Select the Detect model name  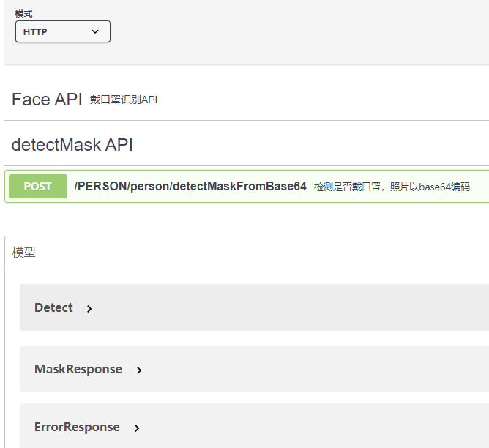(53, 307)
